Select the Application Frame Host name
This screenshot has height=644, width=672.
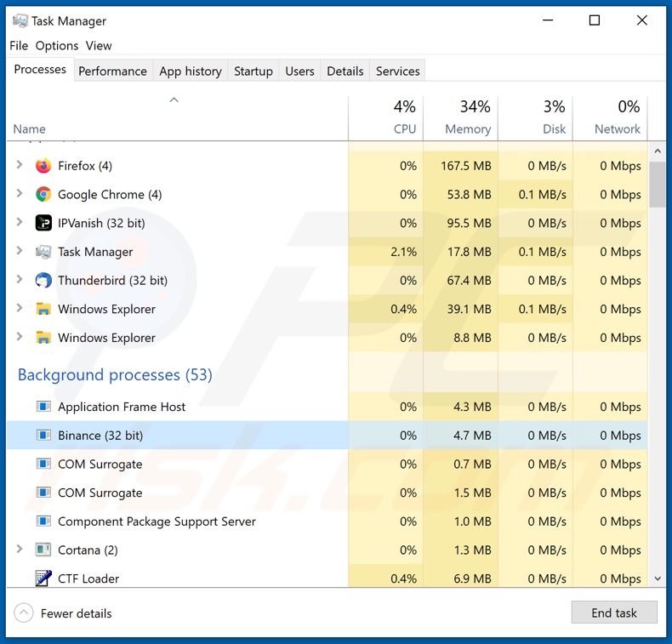[x=122, y=407]
